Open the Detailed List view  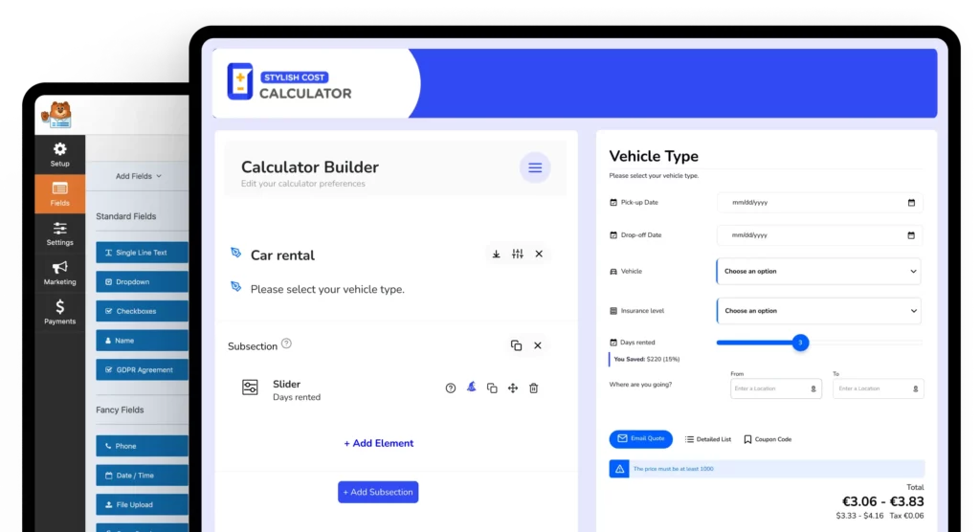point(708,439)
